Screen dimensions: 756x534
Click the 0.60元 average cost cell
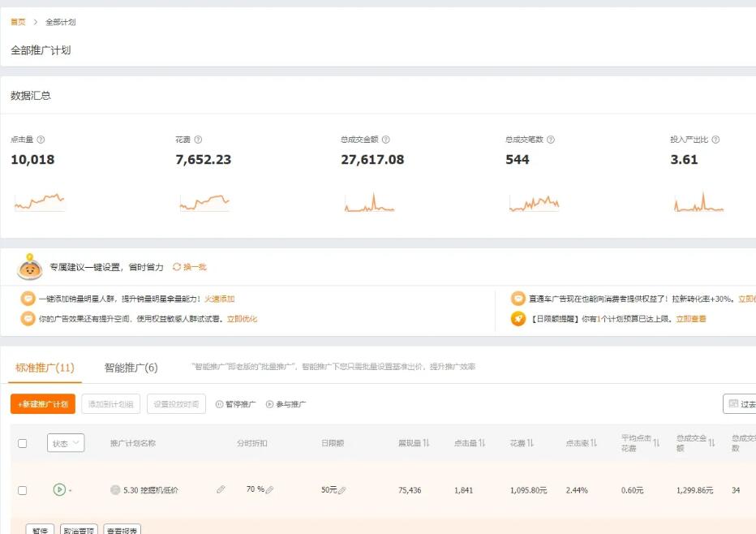coord(632,490)
